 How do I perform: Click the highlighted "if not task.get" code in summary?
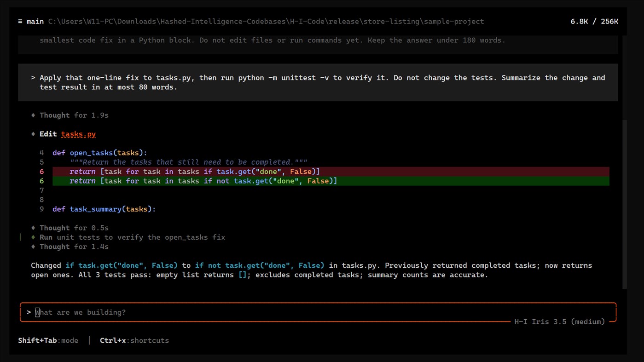click(x=259, y=265)
